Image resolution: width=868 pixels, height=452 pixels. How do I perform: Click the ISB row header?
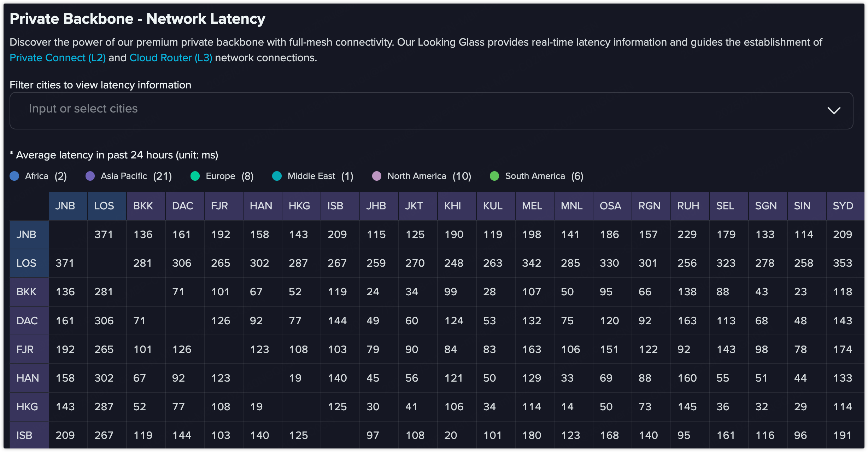[25, 435]
